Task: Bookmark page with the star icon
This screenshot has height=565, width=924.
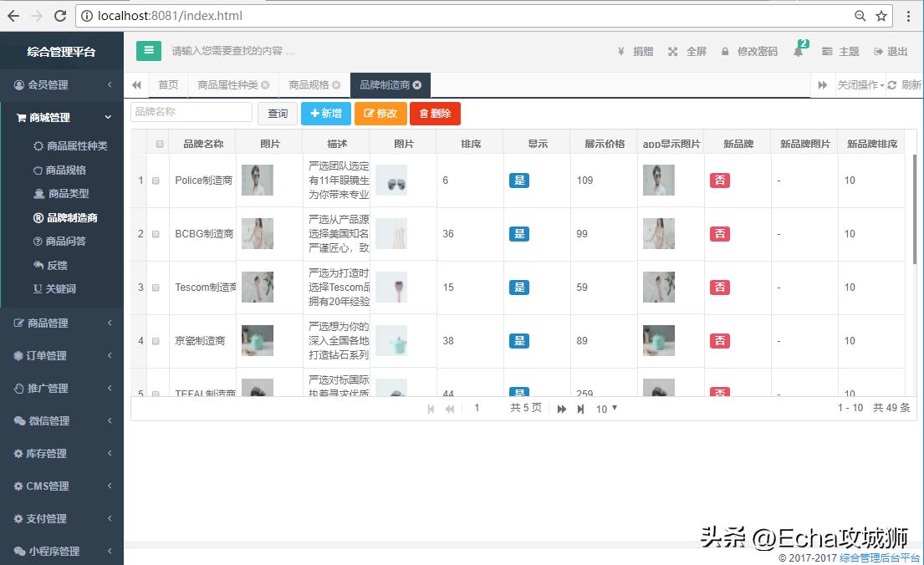Action: coord(881,16)
